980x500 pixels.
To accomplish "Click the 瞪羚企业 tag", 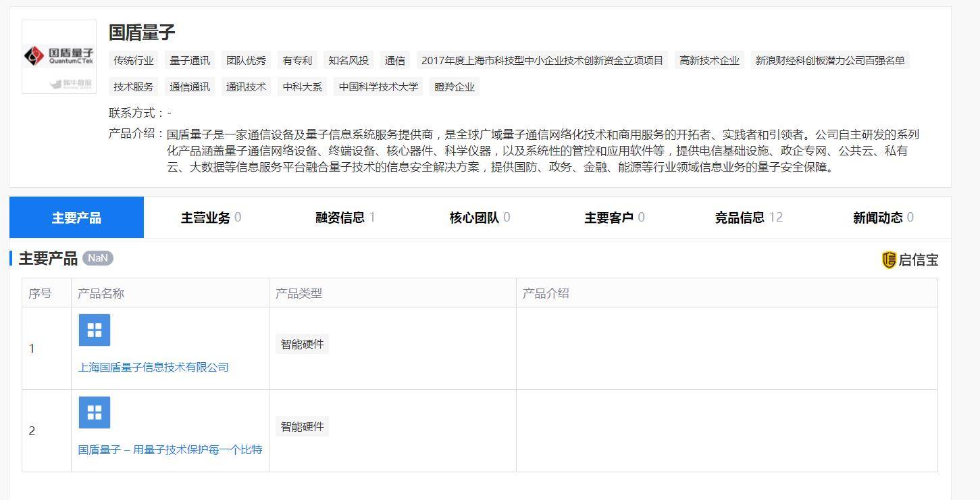I will coord(455,86).
